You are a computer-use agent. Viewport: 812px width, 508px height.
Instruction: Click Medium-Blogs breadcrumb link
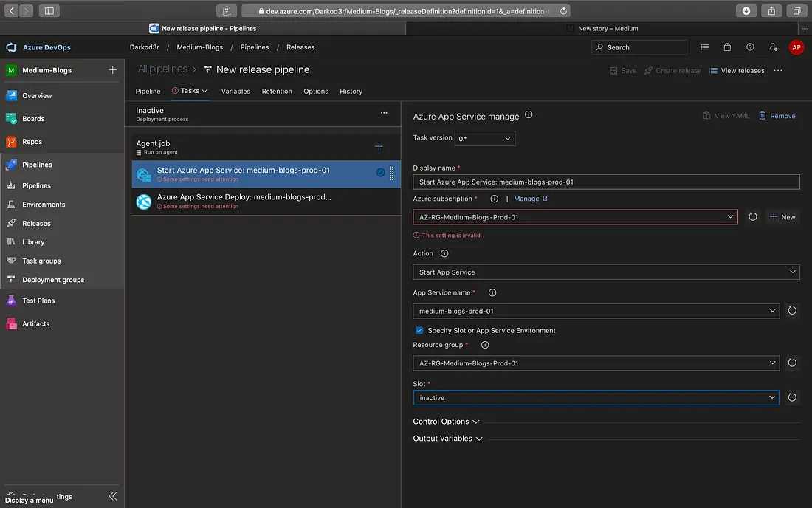click(x=199, y=47)
